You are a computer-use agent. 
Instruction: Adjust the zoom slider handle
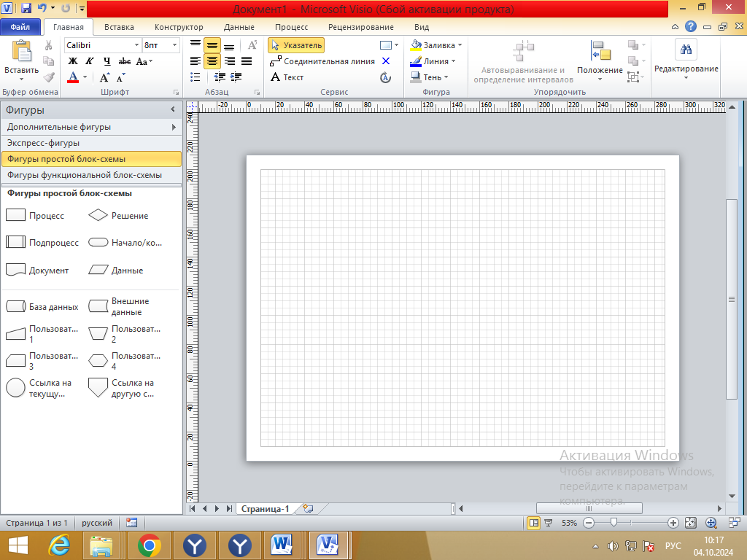[614, 523]
